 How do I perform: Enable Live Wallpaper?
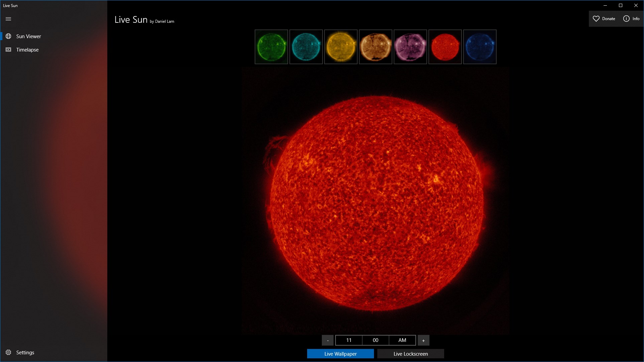(x=340, y=354)
